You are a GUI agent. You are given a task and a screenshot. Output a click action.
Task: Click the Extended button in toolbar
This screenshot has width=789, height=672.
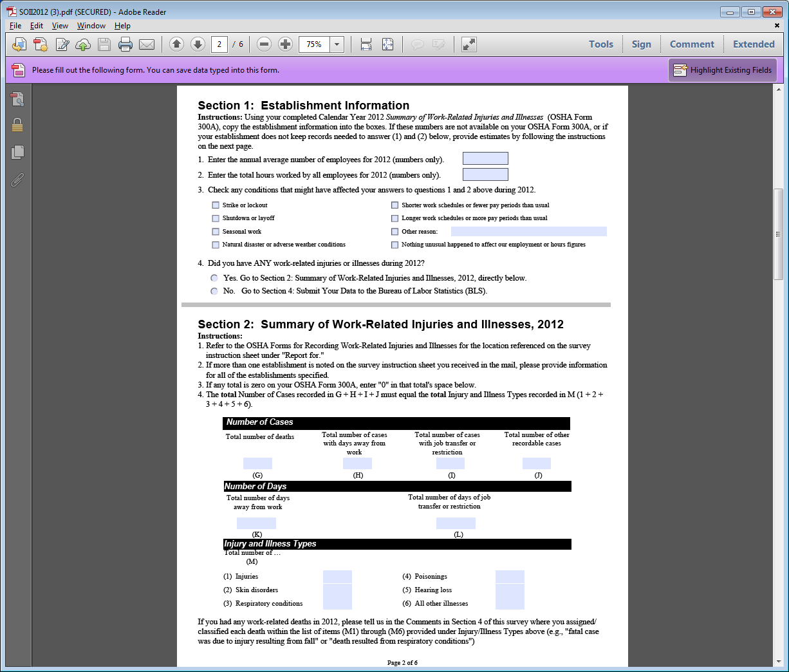click(754, 44)
